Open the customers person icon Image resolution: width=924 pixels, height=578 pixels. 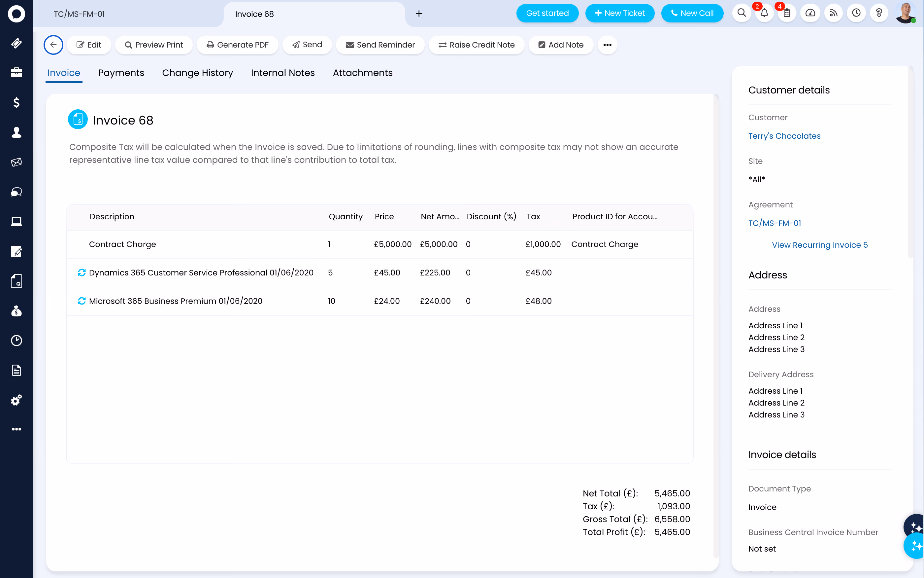click(16, 132)
